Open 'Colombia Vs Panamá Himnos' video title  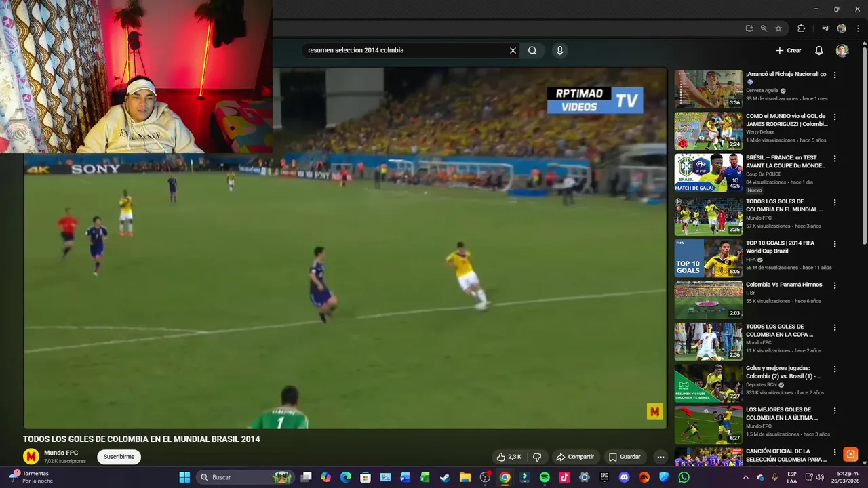coord(784,285)
